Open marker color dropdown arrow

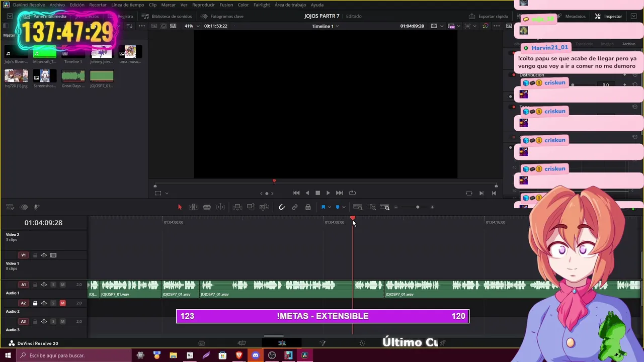tap(344, 207)
